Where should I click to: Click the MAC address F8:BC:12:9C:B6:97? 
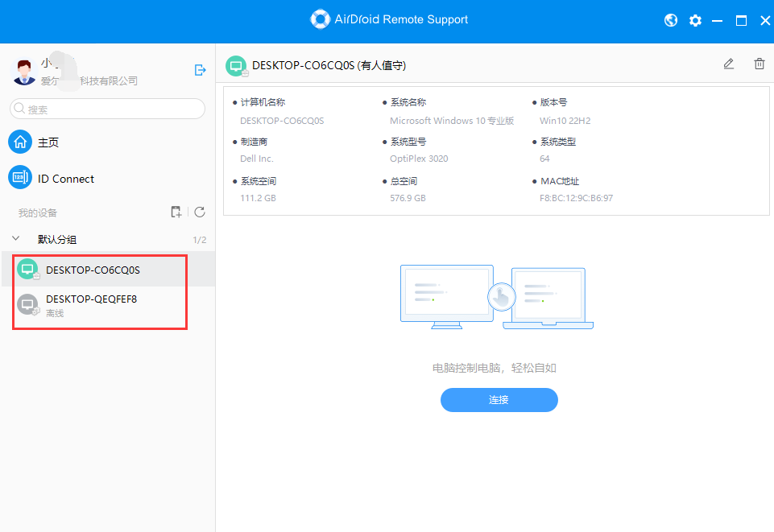coord(576,198)
